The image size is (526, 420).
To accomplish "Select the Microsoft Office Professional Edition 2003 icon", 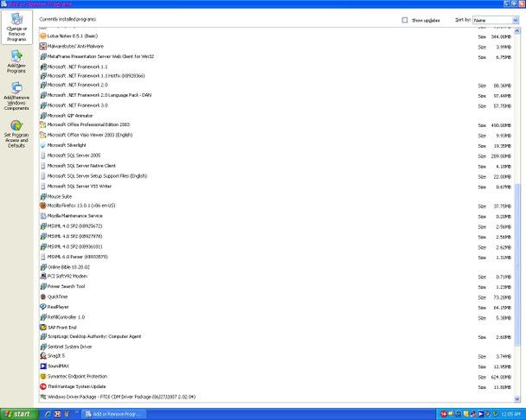I will click(43, 124).
